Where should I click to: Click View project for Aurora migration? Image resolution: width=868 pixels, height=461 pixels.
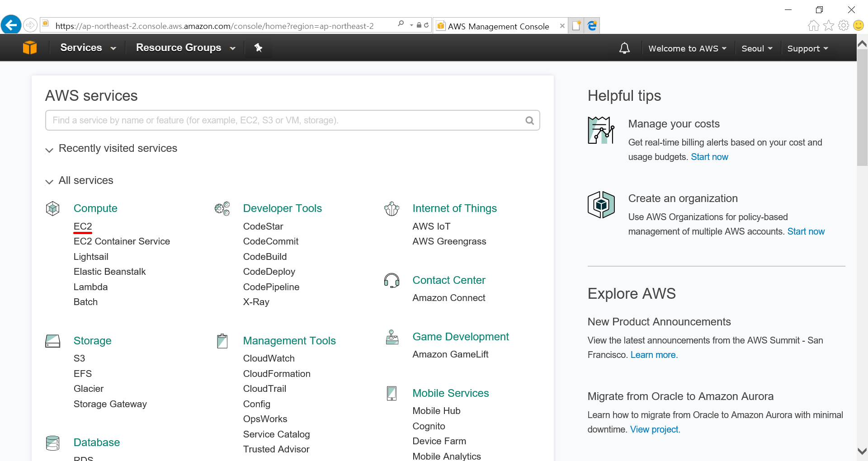(x=655, y=429)
